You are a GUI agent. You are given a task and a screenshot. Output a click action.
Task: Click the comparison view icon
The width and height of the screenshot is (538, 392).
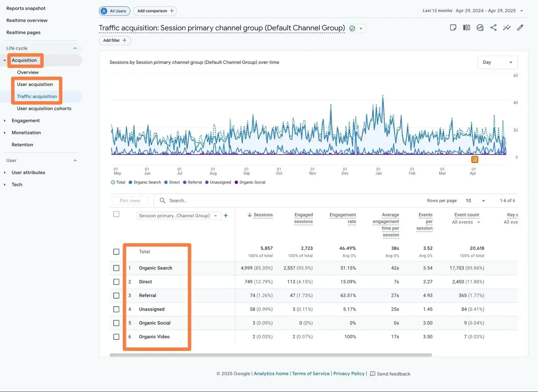pyautogui.click(x=466, y=27)
